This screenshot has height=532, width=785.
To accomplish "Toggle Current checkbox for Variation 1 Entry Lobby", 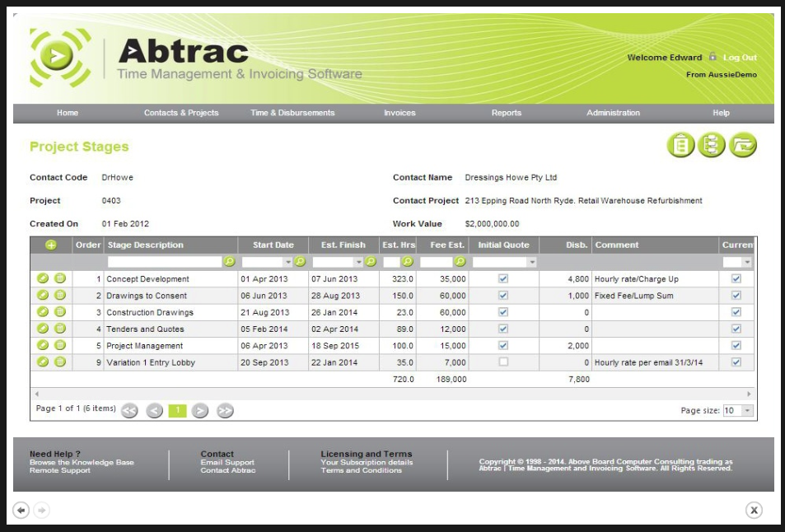I will pyautogui.click(x=736, y=362).
